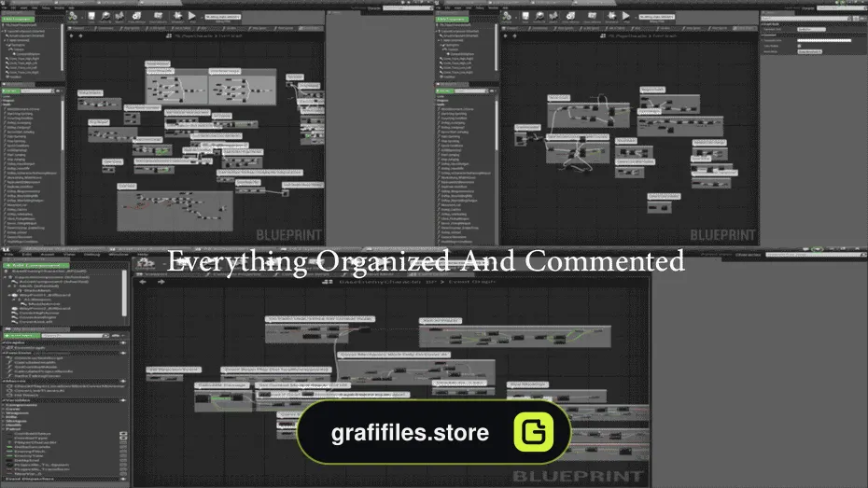Open Class Defaults in top-left blueprint window
Viewport: 868px width, 488px height.
159,17
